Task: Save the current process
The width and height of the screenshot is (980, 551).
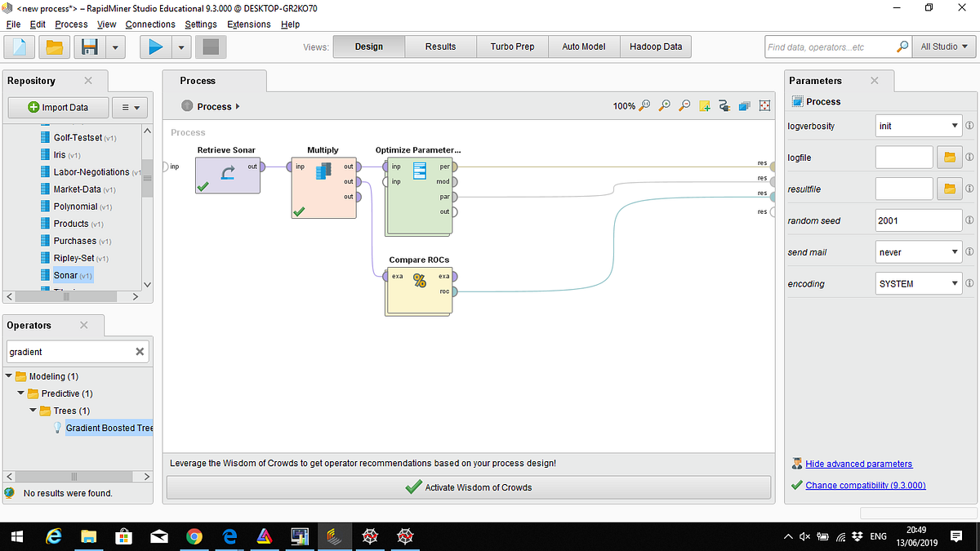Action: [88, 47]
